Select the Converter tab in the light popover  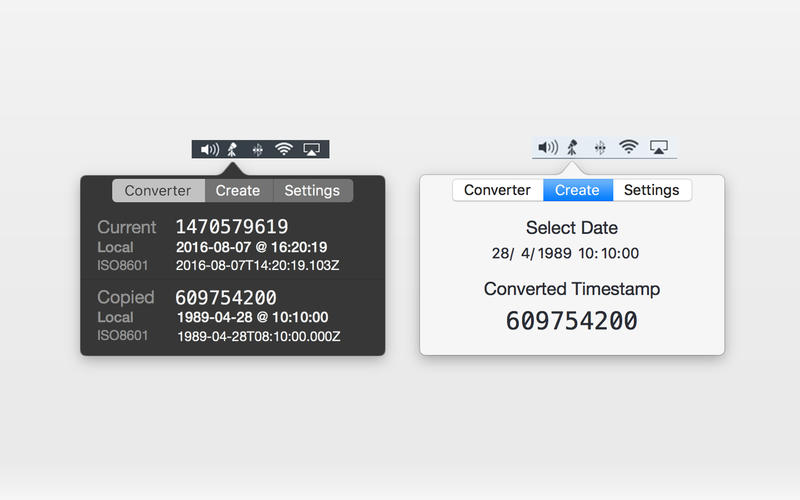tap(497, 190)
